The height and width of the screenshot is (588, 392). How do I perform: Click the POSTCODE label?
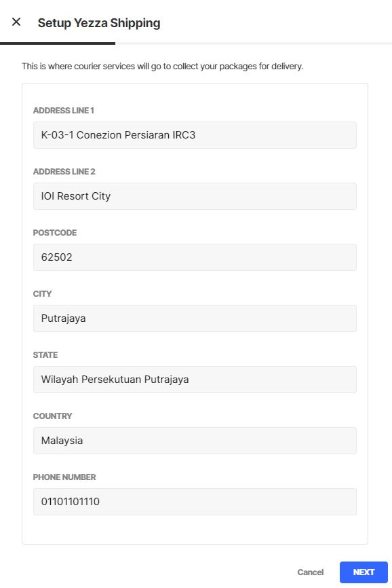[x=55, y=233]
